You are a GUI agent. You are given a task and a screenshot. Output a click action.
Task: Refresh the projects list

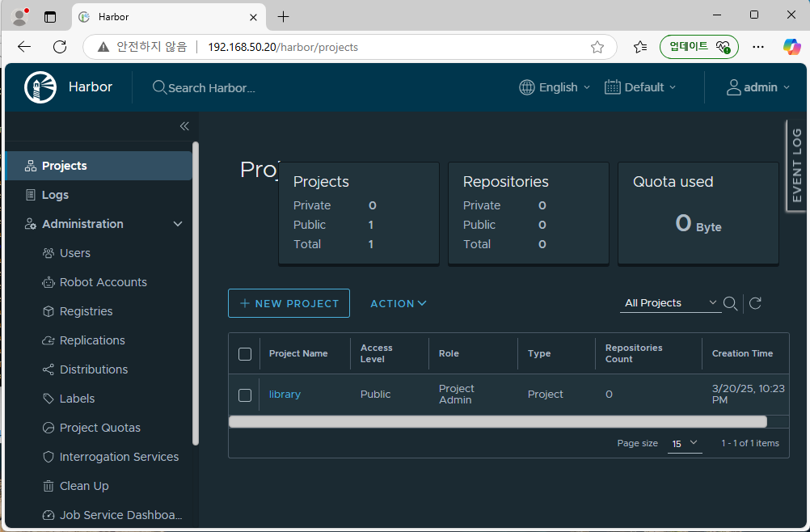[755, 303]
